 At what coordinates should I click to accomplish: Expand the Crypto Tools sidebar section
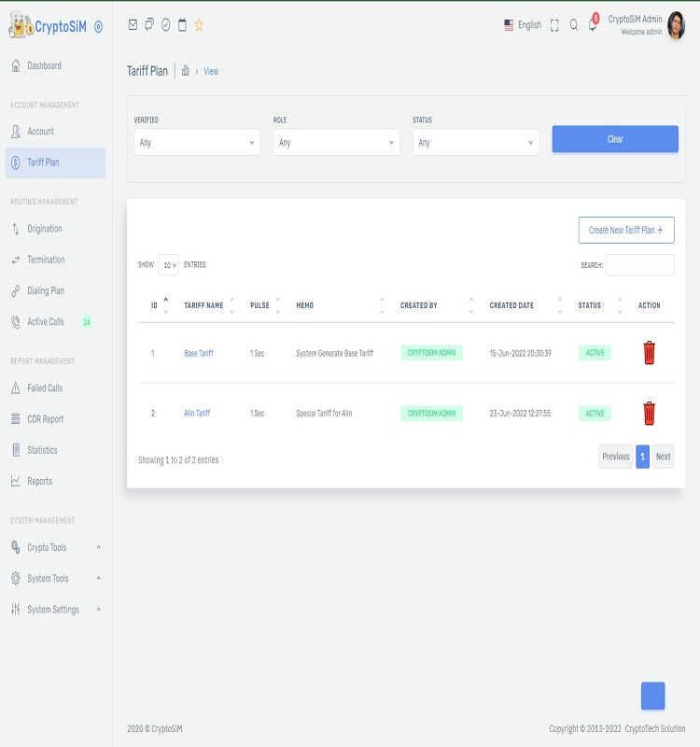[54, 547]
